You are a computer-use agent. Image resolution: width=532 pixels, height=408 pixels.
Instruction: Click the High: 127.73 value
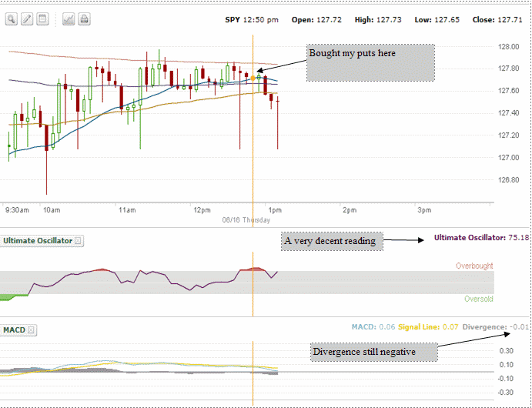click(378, 20)
